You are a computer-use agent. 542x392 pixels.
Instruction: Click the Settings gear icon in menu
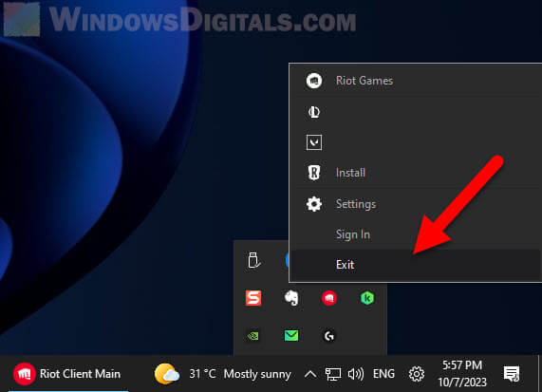314,204
